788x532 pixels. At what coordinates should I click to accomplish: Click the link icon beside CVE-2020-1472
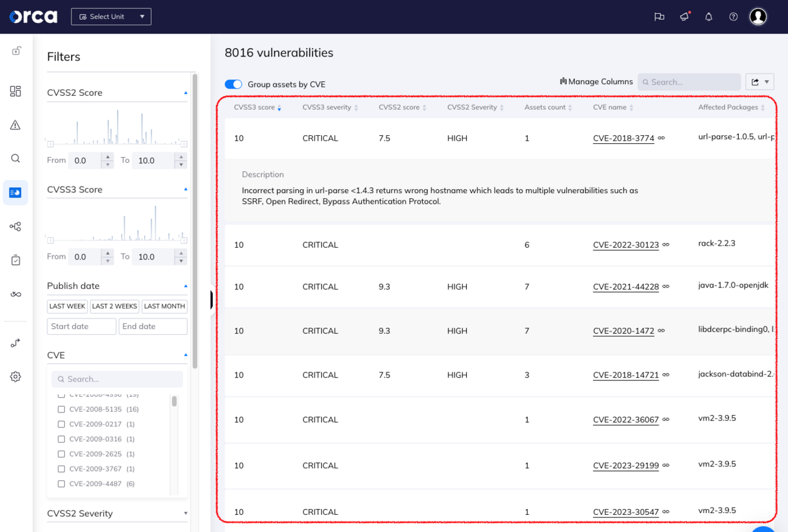click(661, 330)
